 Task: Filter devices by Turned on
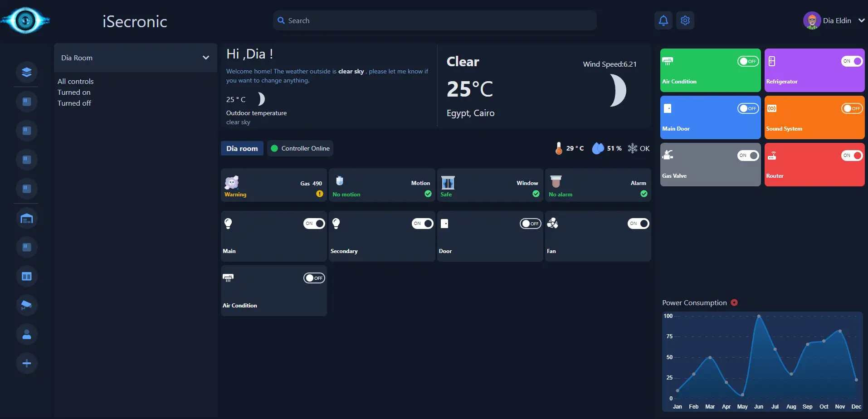click(x=74, y=92)
